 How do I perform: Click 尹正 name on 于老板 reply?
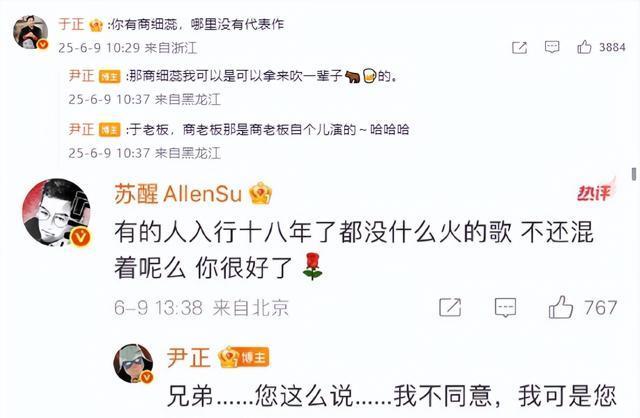point(81,129)
